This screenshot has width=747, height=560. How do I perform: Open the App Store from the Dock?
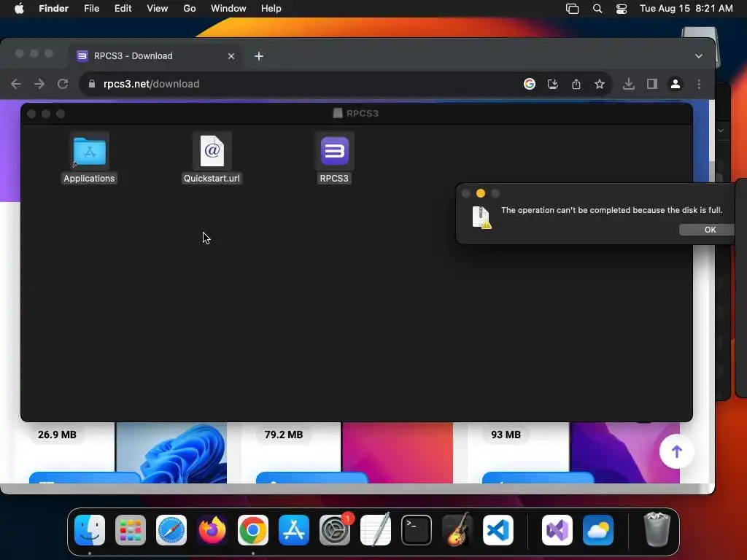(x=294, y=530)
